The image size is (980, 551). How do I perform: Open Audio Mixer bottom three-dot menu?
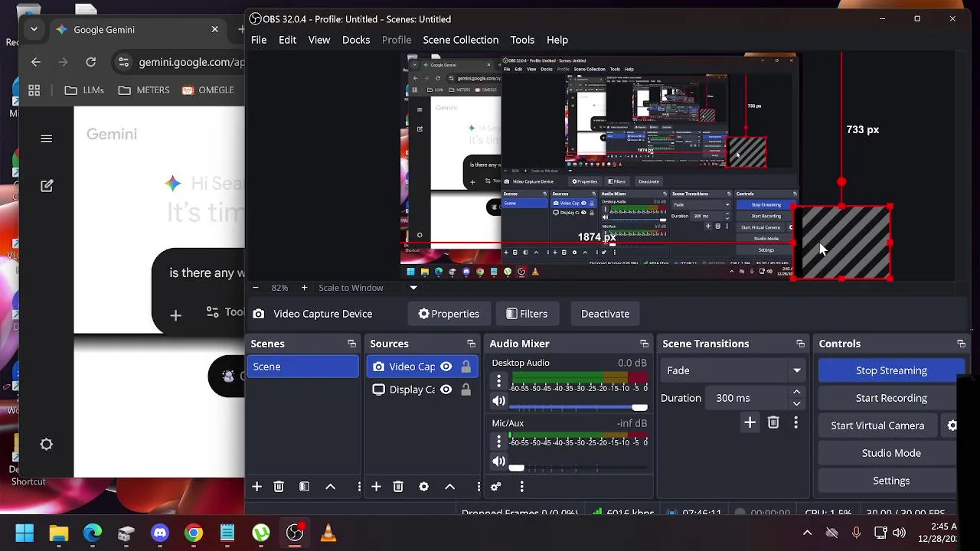click(521, 487)
